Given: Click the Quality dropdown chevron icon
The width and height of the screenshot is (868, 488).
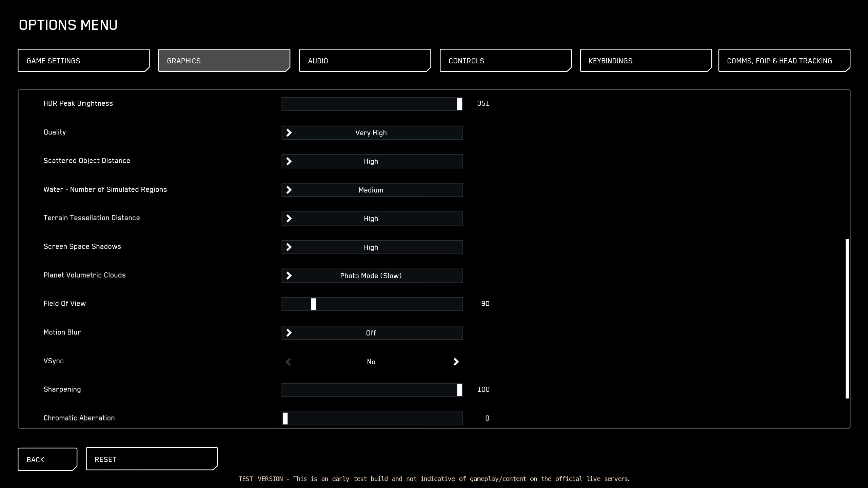Looking at the screenshot, I should pos(289,133).
